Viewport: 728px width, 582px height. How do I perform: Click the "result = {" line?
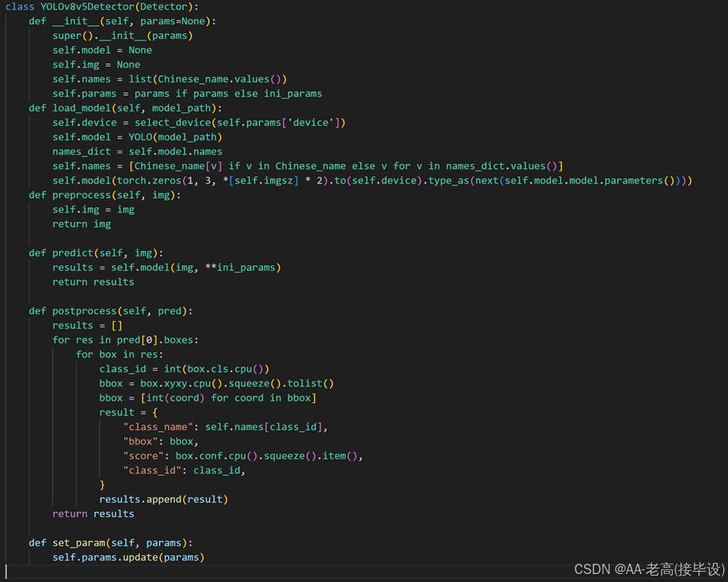pyautogui.click(x=128, y=413)
